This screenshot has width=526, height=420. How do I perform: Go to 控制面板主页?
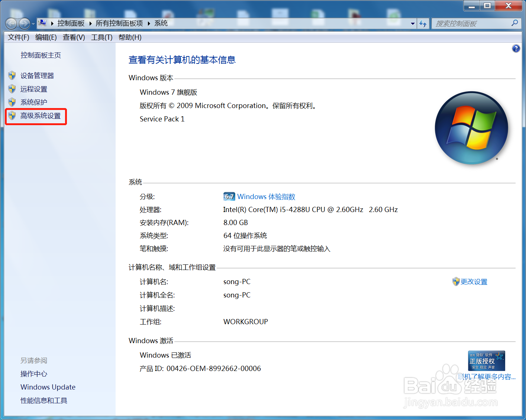tap(41, 55)
